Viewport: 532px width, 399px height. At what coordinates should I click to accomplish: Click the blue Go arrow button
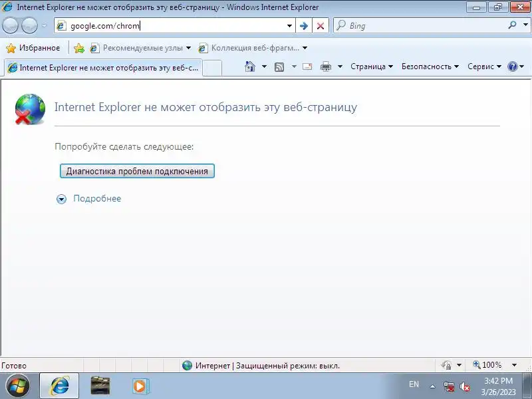(304, 26)
